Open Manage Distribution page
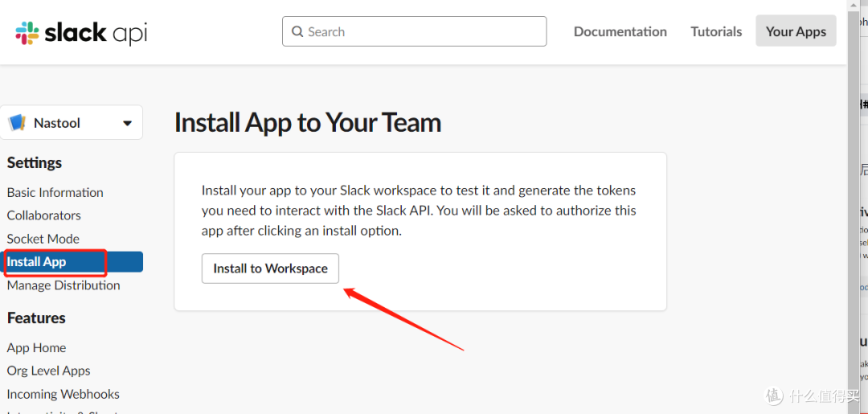868x414 pixels. tap(63, 285)
